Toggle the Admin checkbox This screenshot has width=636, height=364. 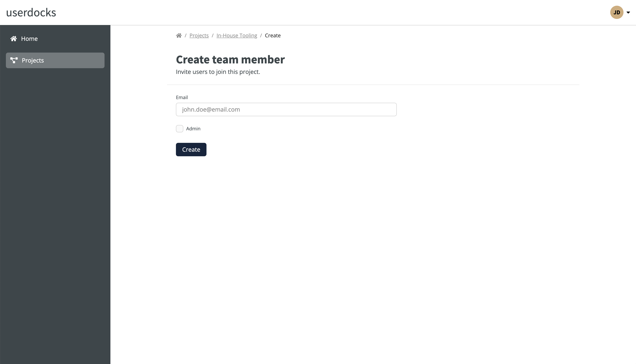tap(180, 128)
